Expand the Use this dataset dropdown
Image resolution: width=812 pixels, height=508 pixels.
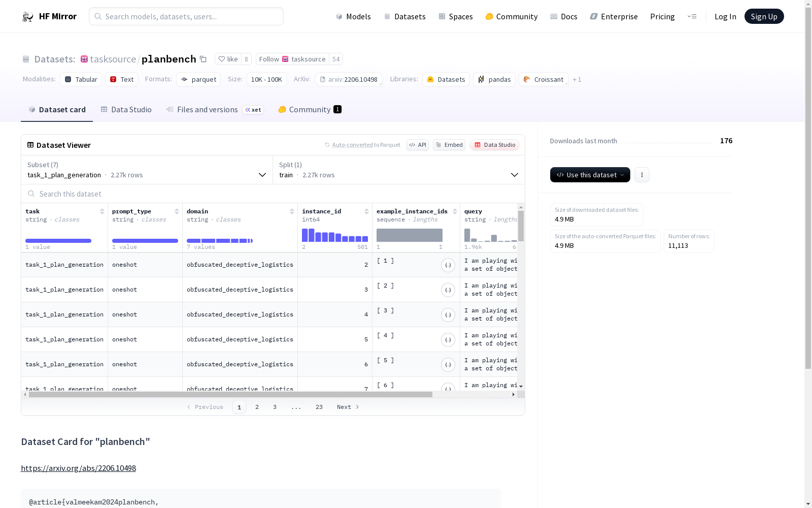[590, 175]
